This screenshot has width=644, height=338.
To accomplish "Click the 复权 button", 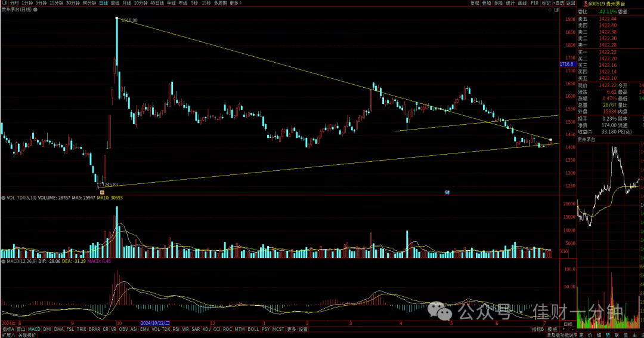I will pos(475,3).
